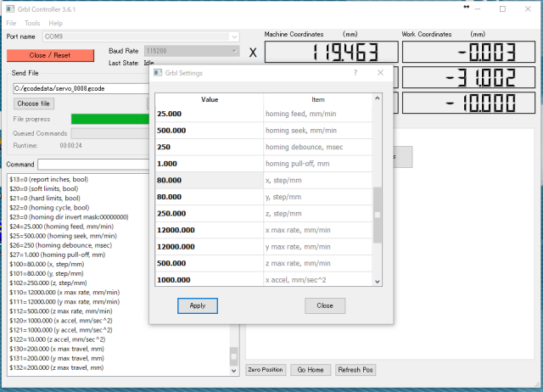
Task: Click the 'z, step/mm' item cell
Action: tap(318, 214)
